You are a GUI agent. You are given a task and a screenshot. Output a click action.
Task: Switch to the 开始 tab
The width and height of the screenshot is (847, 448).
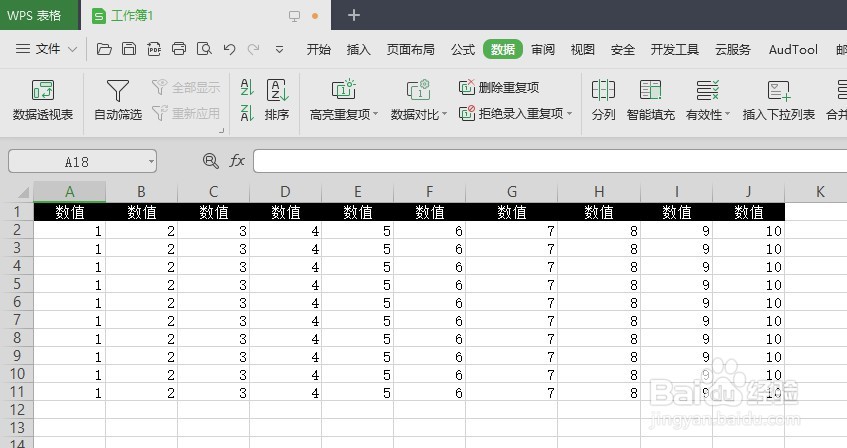point(319,50)
